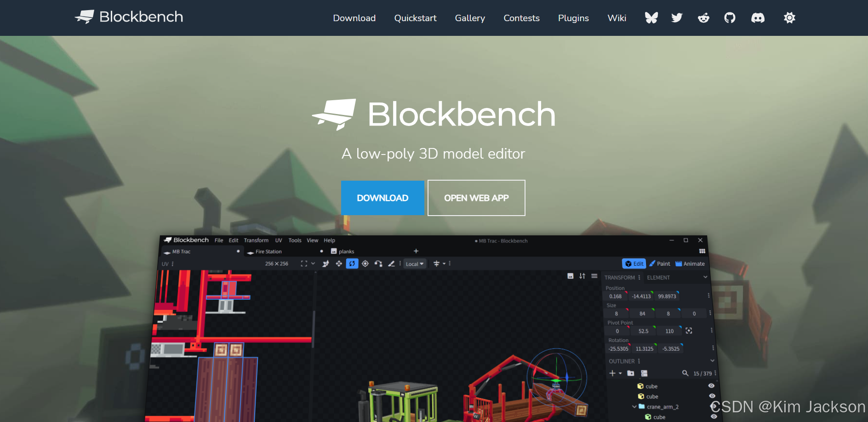Select the highlighted Rotate tool
This screenshot has width=868, height=422.
tap(352, 263)
